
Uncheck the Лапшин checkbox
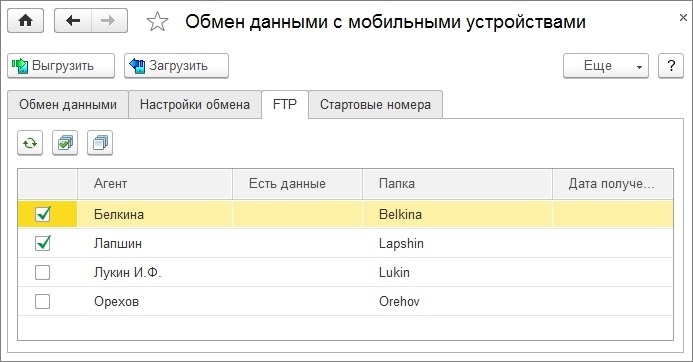pos(42,243)
